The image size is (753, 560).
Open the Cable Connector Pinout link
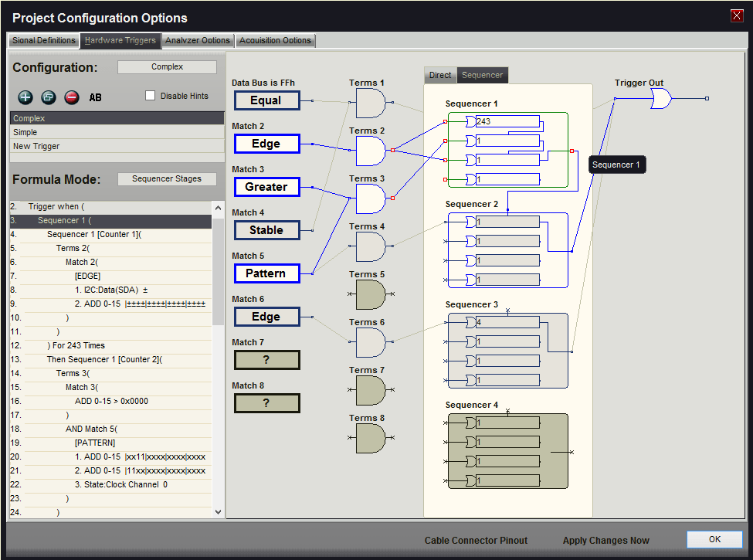click(x=476, y=541)
